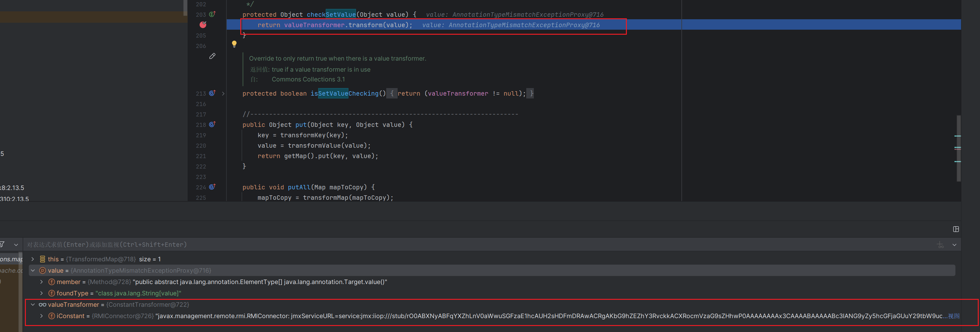This screenshot has height=332, width=980.
Task: Expand the 'foundType' node
Action: pyautogui.click(x=42, y=293)
